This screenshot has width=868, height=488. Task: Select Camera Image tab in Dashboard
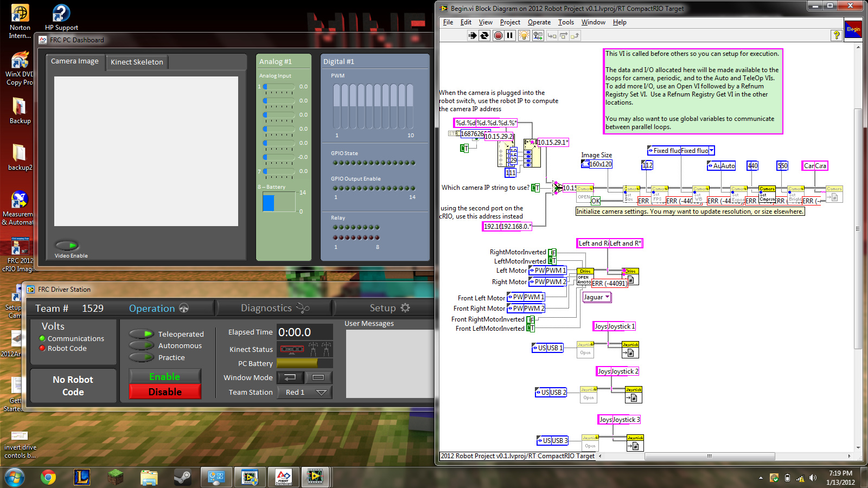click(x=75, y=61)
